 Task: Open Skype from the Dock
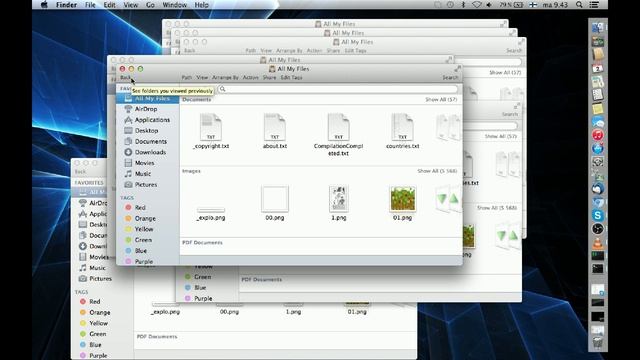(x=598, y=215)
